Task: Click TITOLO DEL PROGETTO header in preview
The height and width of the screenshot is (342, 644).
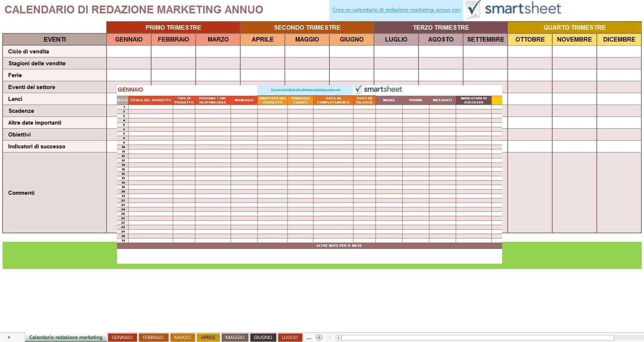Action: point(150,100)
